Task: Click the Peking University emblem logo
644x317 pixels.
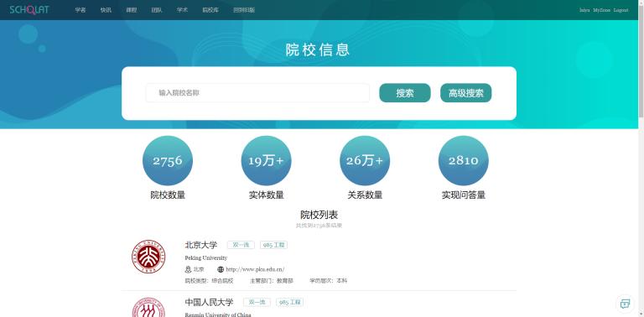Action: (x=148, y=257)
